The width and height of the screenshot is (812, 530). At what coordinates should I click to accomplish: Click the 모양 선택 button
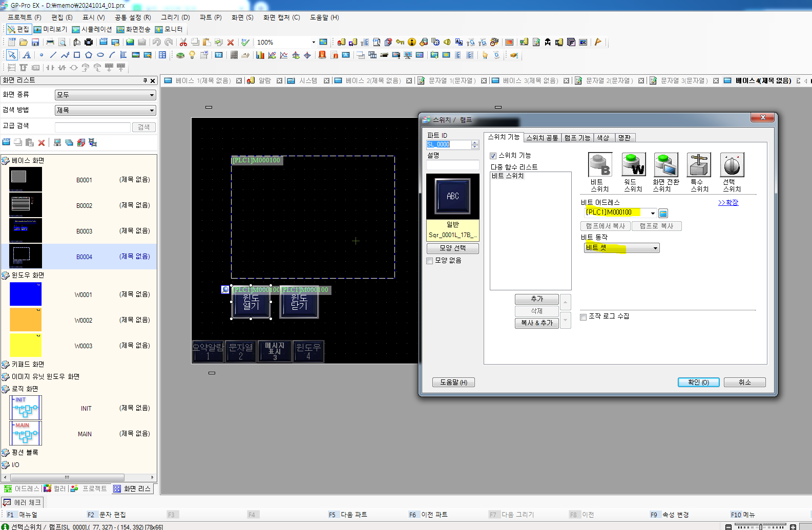click(x=452, y=248)
